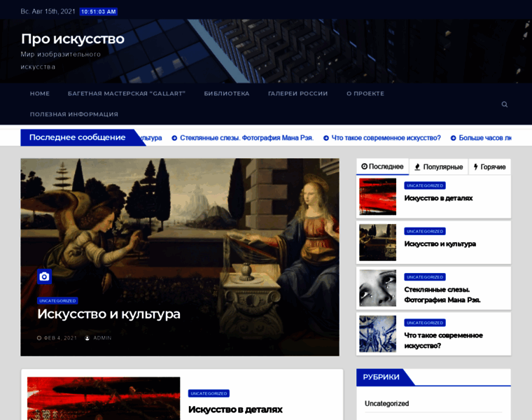Viewport: 532px width, 420px height.
Task: Open the Галереи России menu item
Action: click(x=298, y=94)
